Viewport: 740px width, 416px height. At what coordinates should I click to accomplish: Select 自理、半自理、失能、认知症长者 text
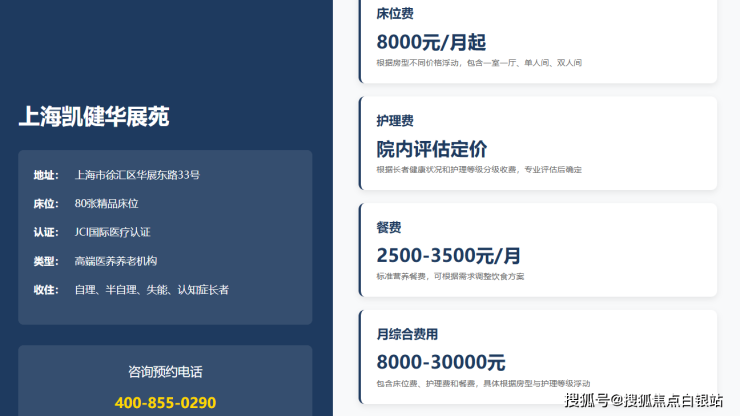[151, 290]
